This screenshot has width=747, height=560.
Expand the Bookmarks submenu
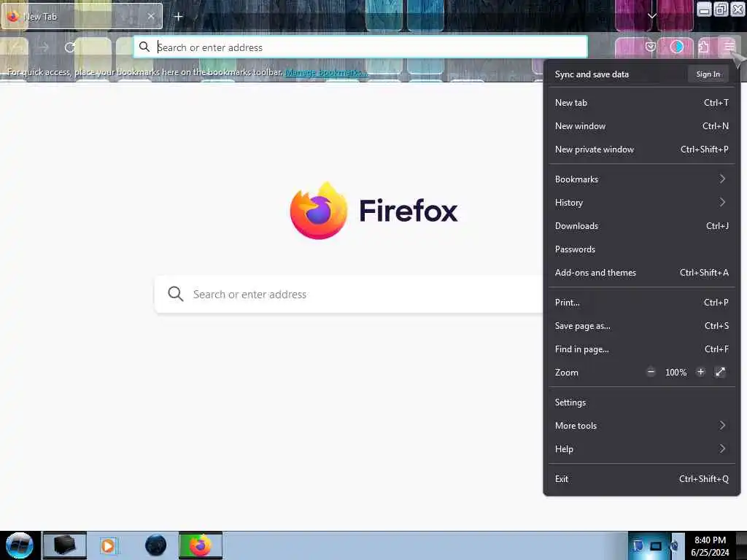click(x=641, y=179)
